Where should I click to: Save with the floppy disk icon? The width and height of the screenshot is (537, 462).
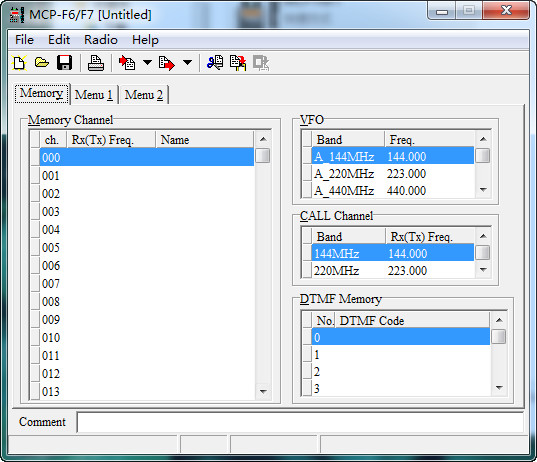point(64,63)
